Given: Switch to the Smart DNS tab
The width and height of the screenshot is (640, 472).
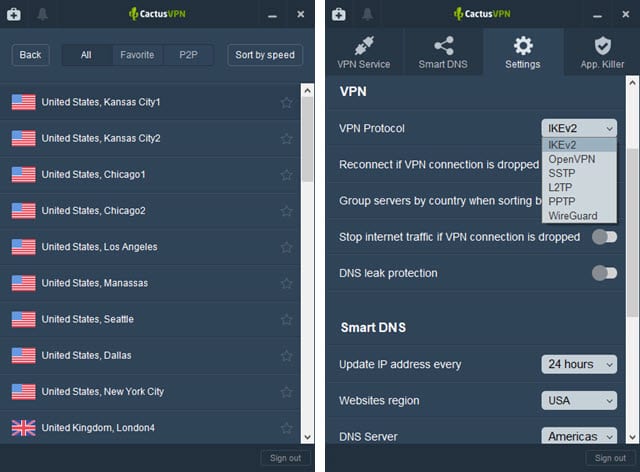Looking at the screenshot, I should [x=443, y=53].
